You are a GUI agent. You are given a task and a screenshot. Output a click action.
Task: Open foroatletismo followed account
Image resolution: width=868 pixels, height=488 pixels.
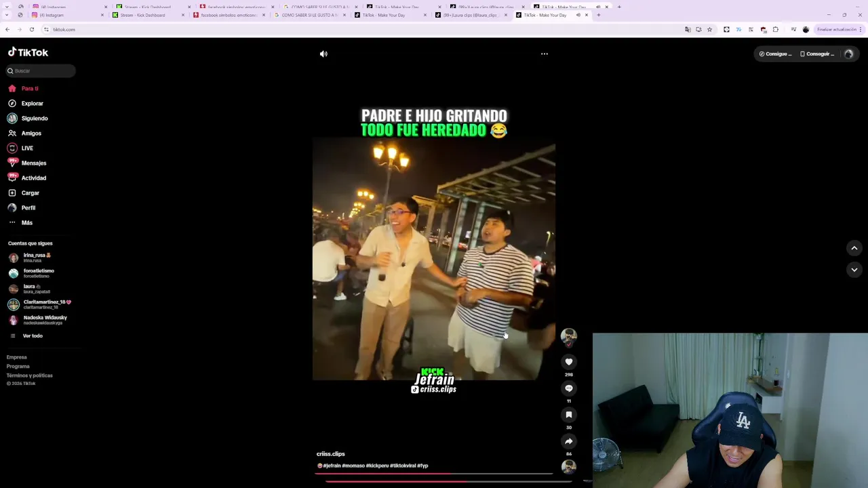pos(32,273)
